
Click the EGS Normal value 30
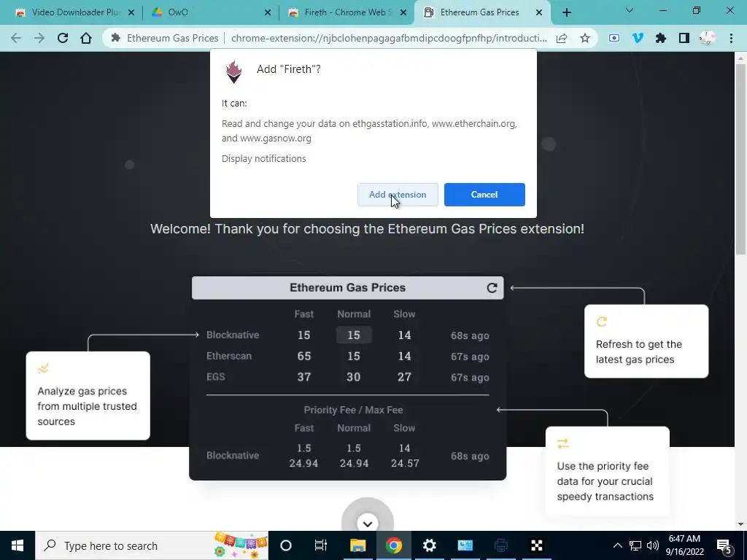tap(354, 377)
